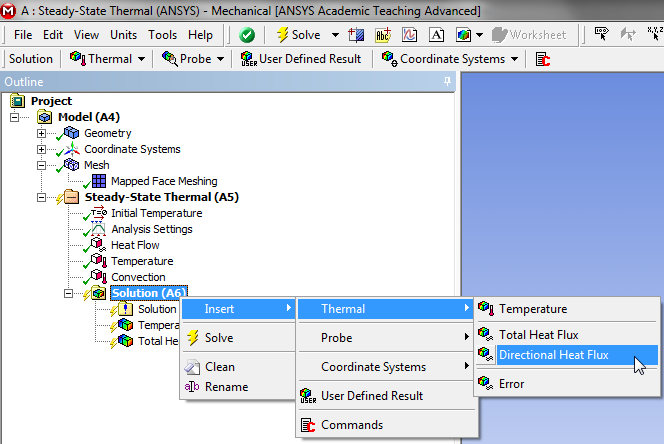Choose User Defined Result in Insert submenu

click(x=385, y=396)
